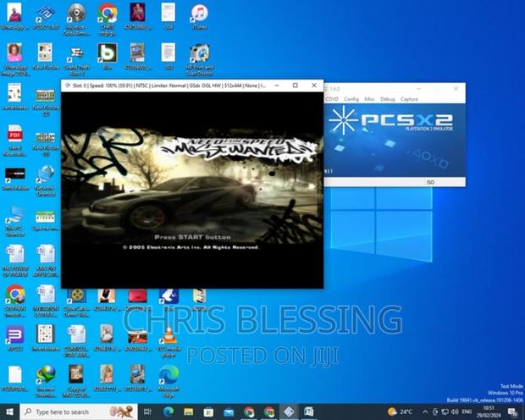Open the HP Print and Scan Doctor shortcut

[199, 54]
